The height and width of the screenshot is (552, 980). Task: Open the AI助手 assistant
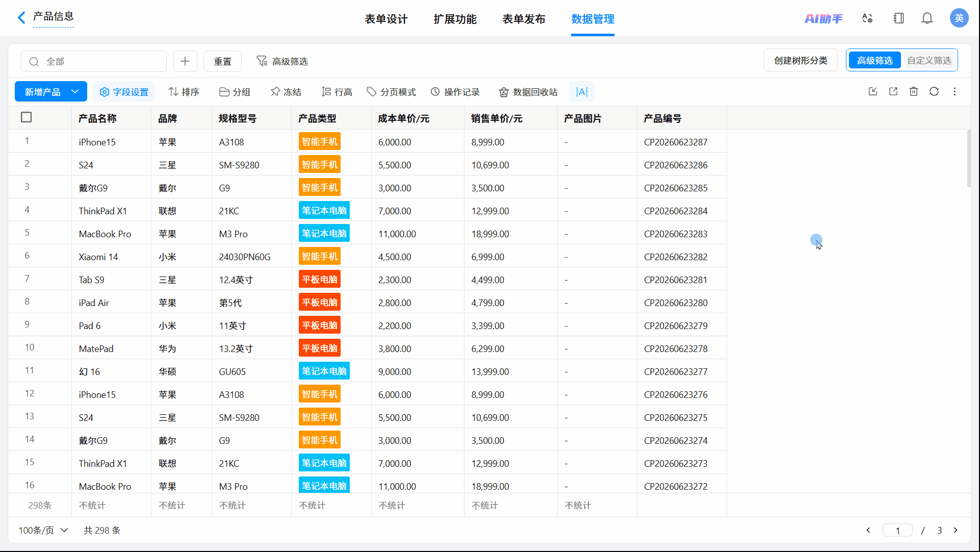coord(823,18)
